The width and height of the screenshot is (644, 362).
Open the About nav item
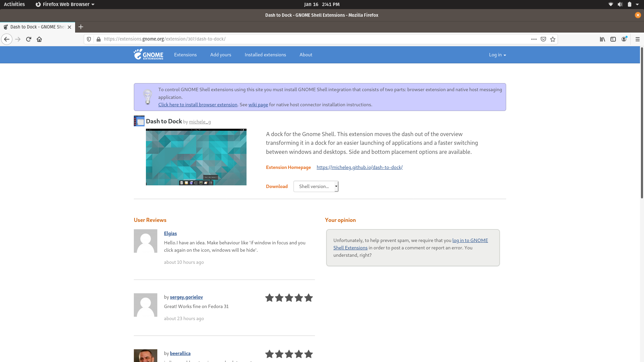pos(306,55)
